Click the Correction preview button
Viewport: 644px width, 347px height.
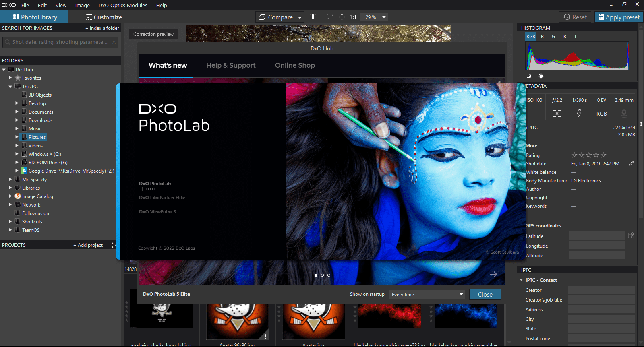tap(153, 34)
